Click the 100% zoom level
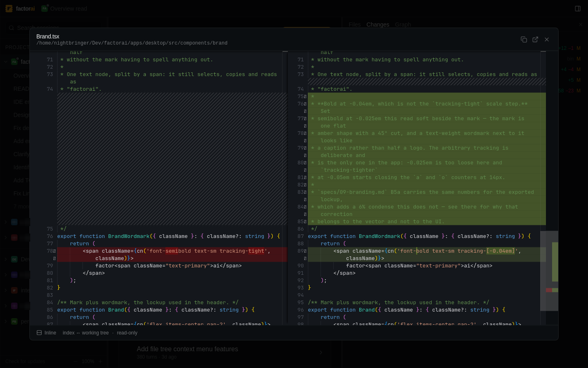 coord(88,361)
